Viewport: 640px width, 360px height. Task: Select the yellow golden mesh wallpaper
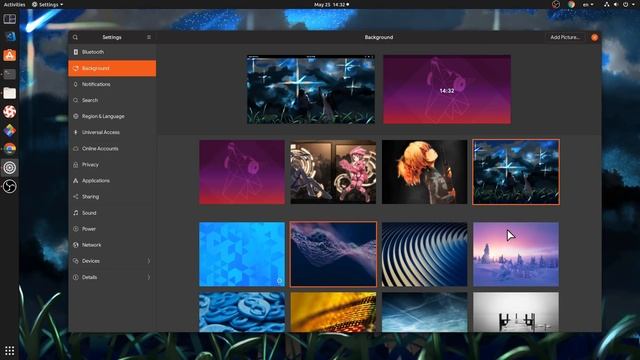click(333, 312)
